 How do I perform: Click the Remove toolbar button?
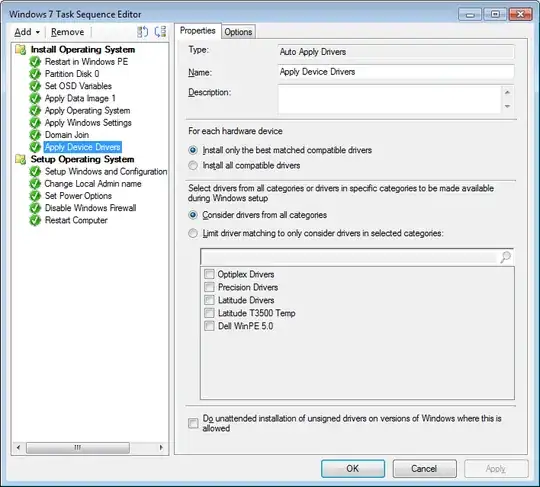pos(68,32)
